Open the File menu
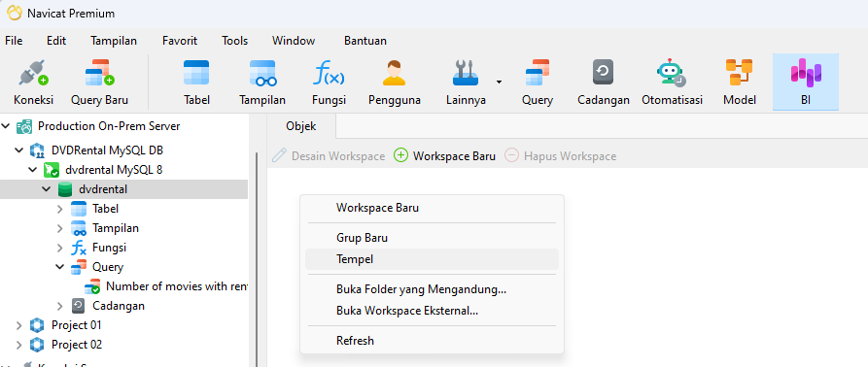This screenshot has height=367, width=868. (14, 41)
